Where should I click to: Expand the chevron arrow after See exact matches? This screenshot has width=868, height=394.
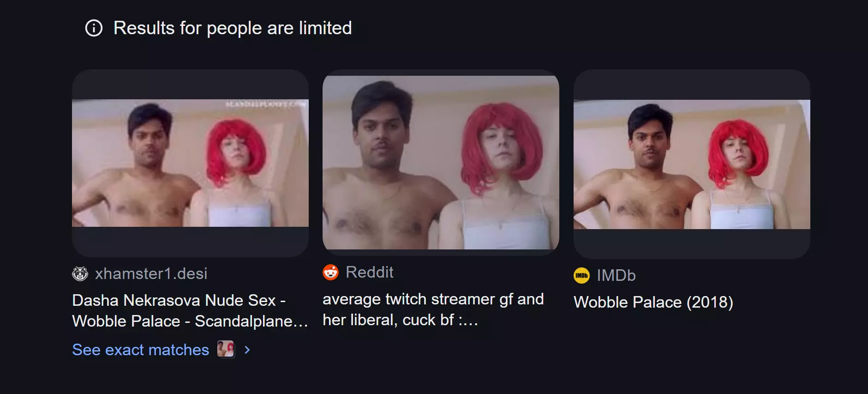247,350
